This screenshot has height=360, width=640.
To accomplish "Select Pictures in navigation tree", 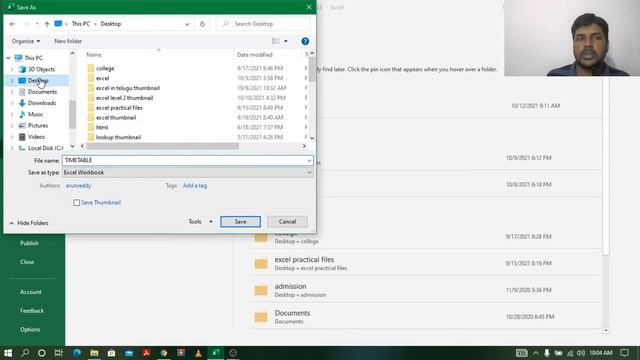I will 38,125.
